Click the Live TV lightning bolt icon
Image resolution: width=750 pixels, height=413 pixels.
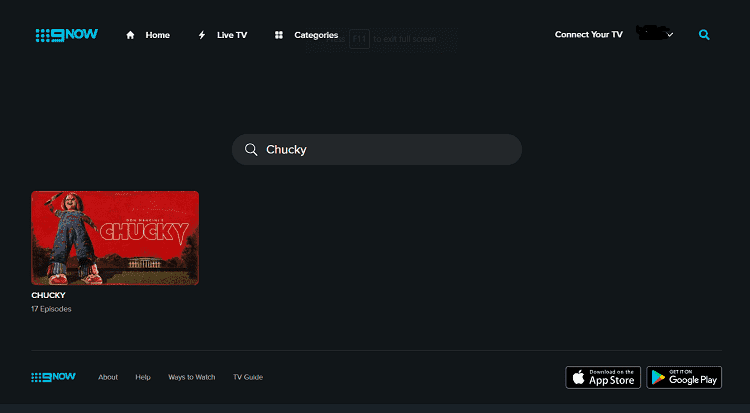202,35
